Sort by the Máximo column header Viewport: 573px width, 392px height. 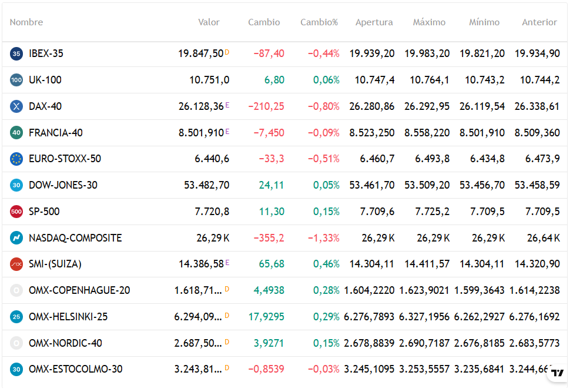coord(429,22)
